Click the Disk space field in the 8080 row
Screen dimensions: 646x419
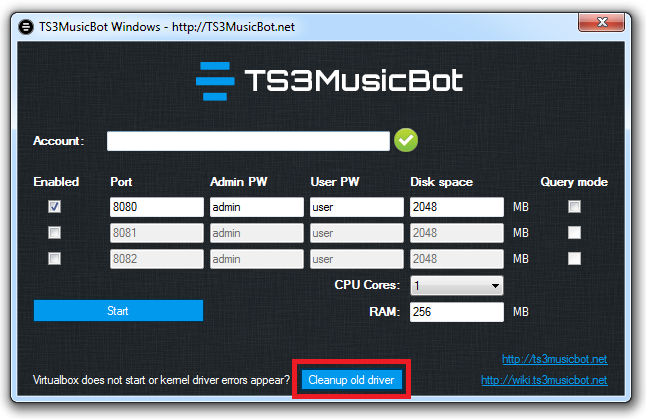pos(456,207)
